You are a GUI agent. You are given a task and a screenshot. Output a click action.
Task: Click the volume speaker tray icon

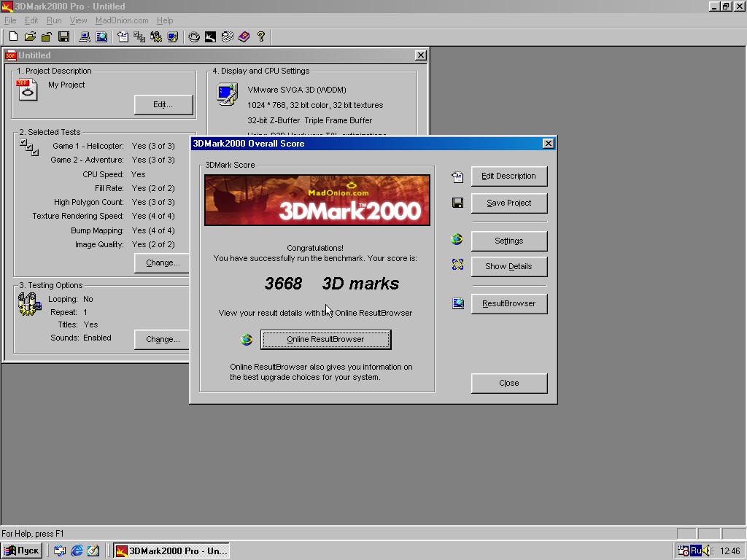click(x=706, y=551)
